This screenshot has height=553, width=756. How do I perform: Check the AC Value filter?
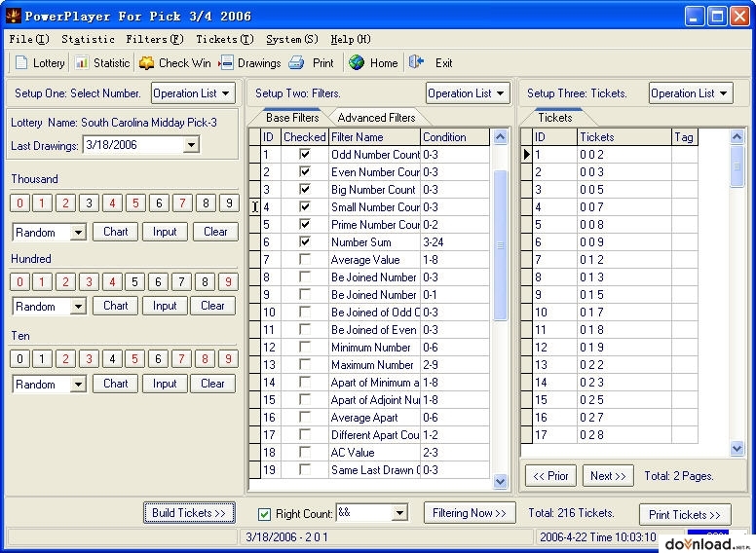pos(305,452)
